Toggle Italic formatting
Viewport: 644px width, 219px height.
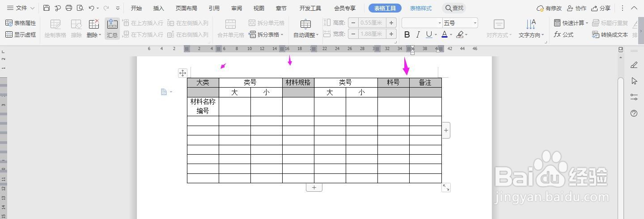pos(418,34)
